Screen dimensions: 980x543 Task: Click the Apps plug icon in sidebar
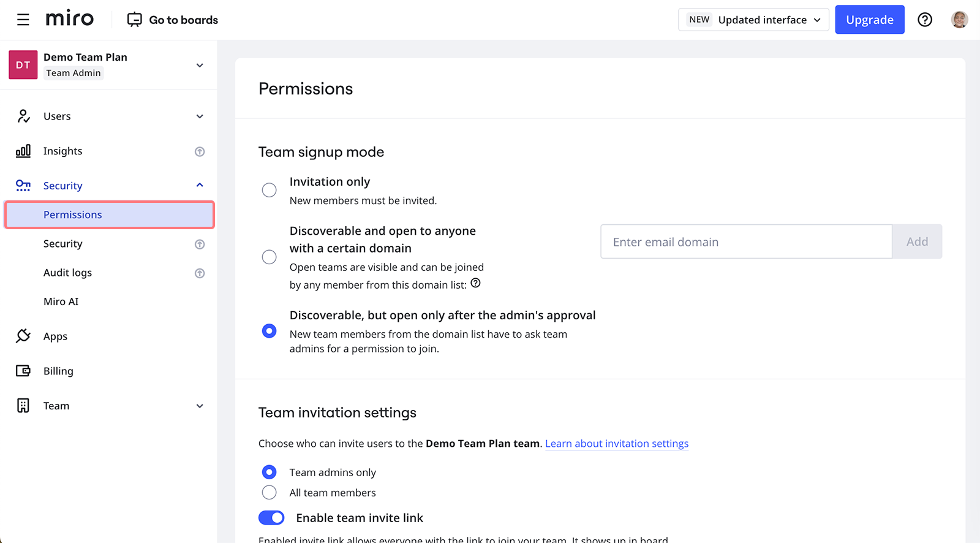click(x=23, y=336)
